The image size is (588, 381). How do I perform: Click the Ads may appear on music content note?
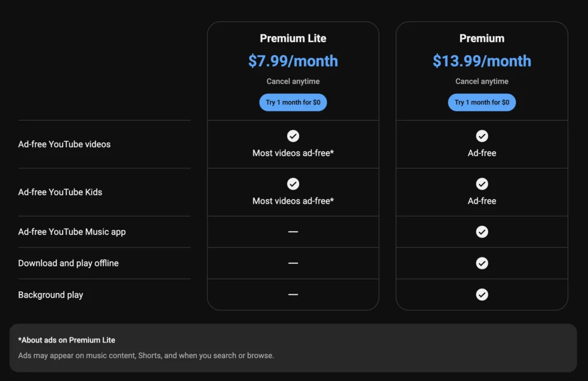146,356
